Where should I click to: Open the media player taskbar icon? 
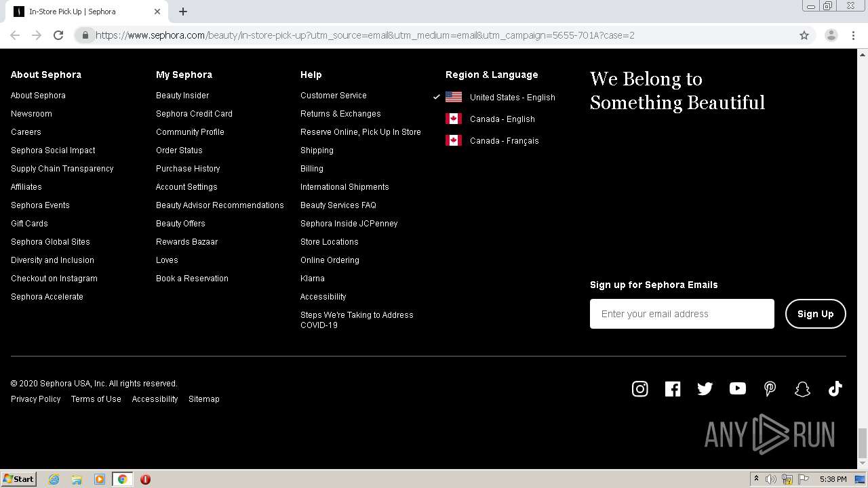(x=100, y=479)
